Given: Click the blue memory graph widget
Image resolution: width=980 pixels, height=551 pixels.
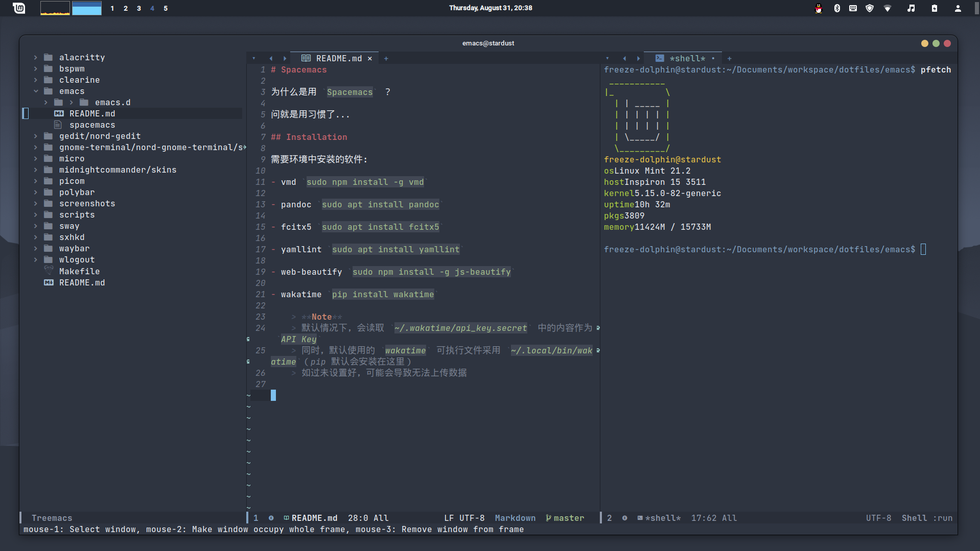Looking at the screenshot, I should point(87,8).
